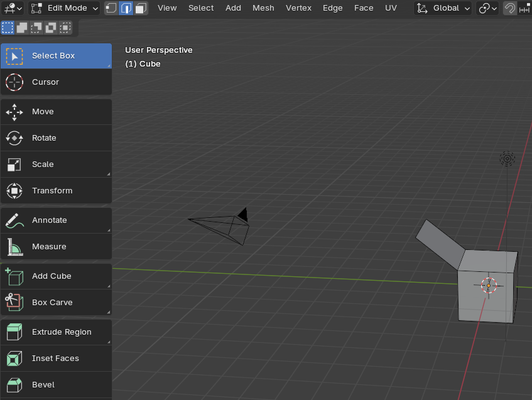Open the Edge menu
Screen dimensions: 532x400
pos(332,8)
